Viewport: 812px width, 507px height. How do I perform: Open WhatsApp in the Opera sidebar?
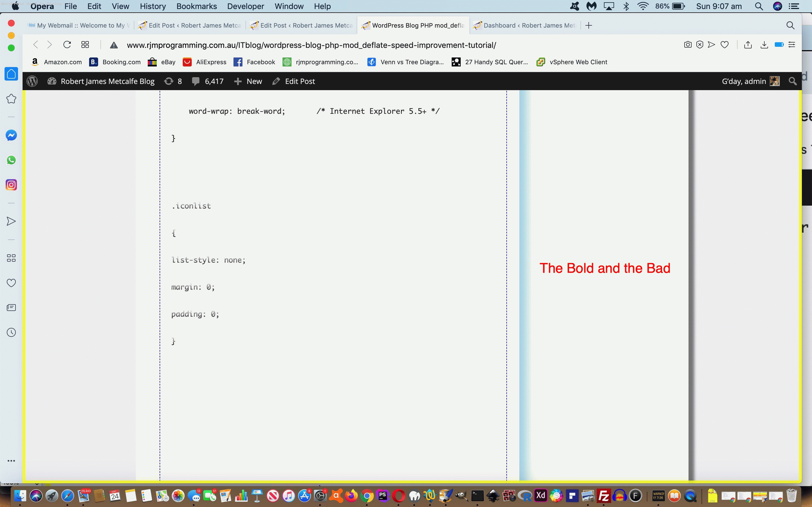click(x=11, y=160)
